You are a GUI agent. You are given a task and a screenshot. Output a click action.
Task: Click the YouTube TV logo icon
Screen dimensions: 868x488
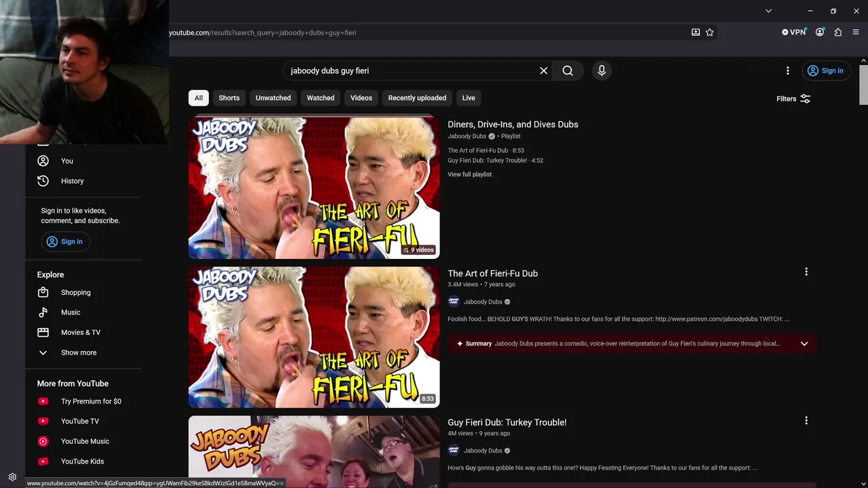43,421
